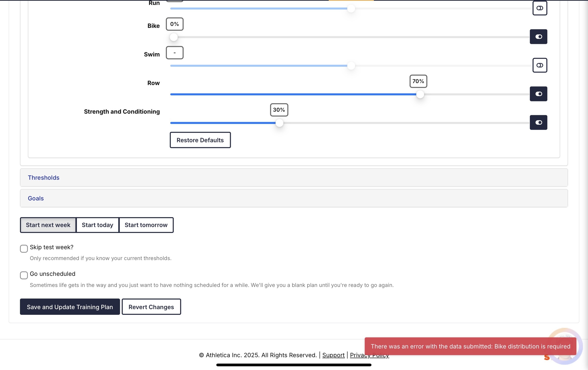Expand the Thresholds section
The width and height of the screenshot is (588, 370).
pyautogui.click(x=44, y=177)
